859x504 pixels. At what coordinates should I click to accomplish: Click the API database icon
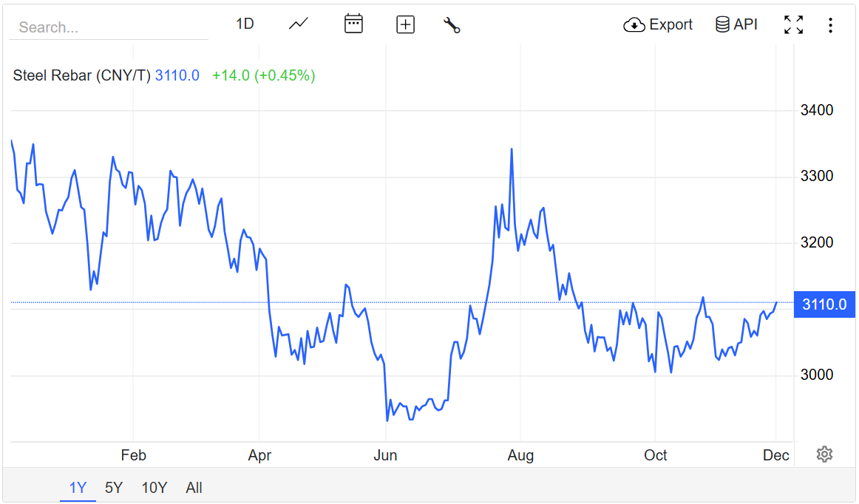[722, 25]
